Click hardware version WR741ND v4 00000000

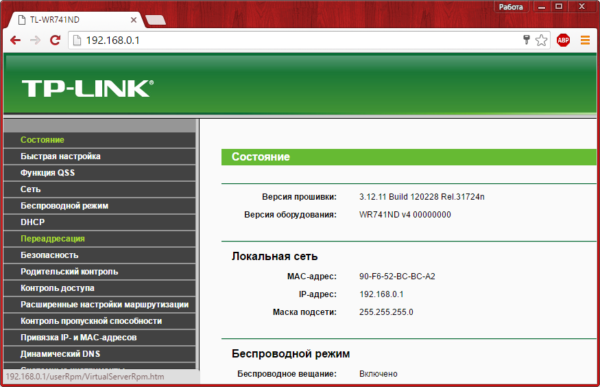click(405, 214)
